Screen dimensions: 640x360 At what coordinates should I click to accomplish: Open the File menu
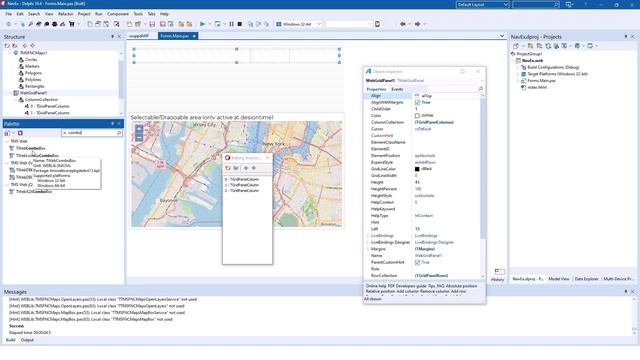point(9,14)
